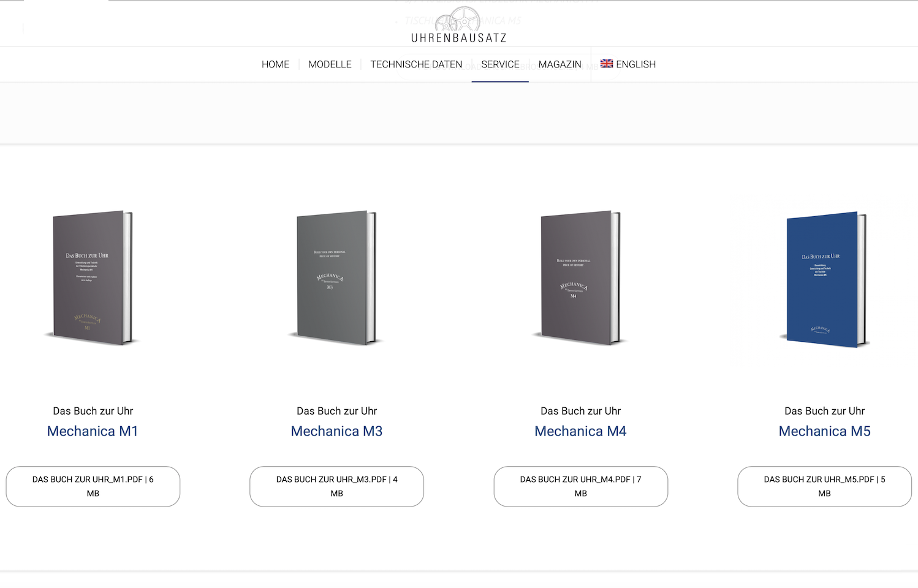Click the Mechanica M1 heading

click(93, 431)
